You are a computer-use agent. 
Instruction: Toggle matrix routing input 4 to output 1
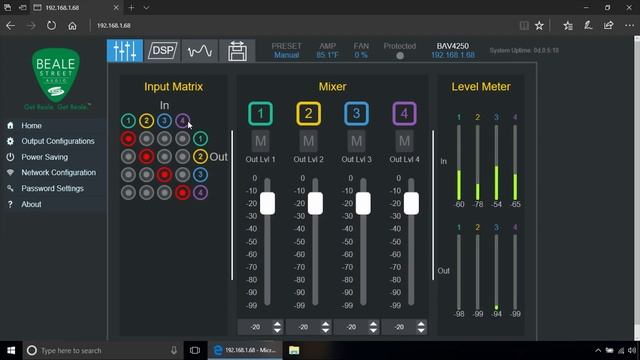click(x=182, y=139)
